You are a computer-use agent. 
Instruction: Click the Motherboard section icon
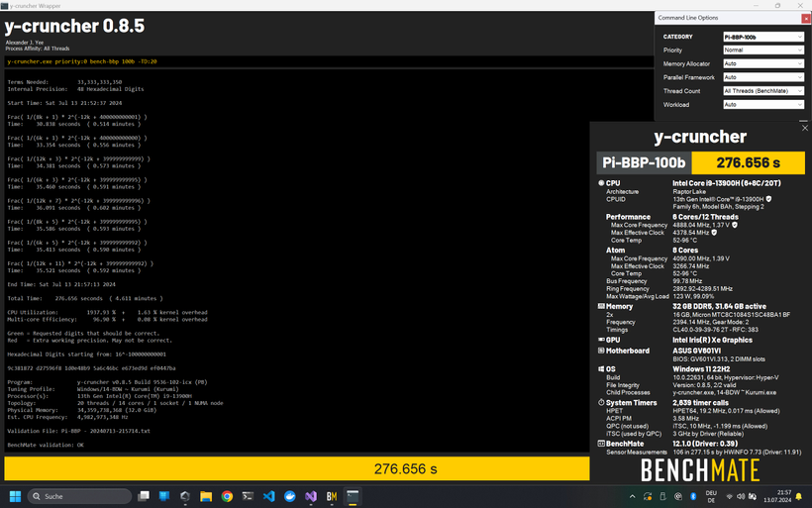tap(601, 351)
